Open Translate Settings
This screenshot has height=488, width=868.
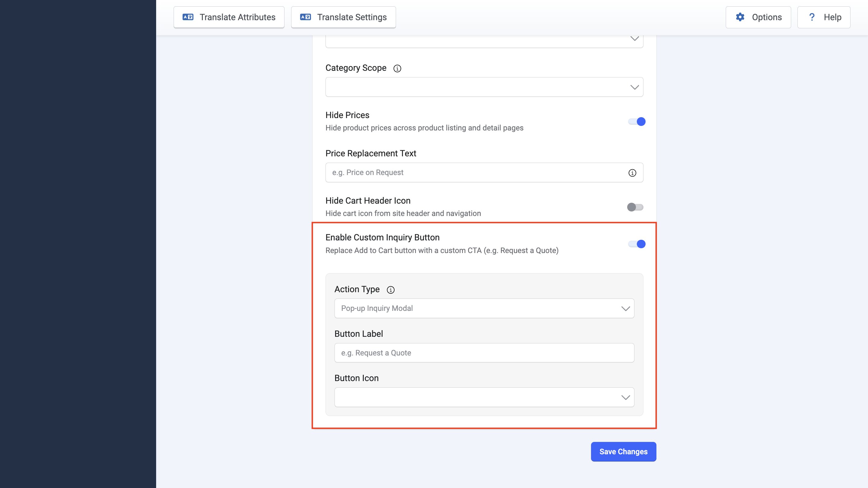pyautogui.click(x=343, y=17)
